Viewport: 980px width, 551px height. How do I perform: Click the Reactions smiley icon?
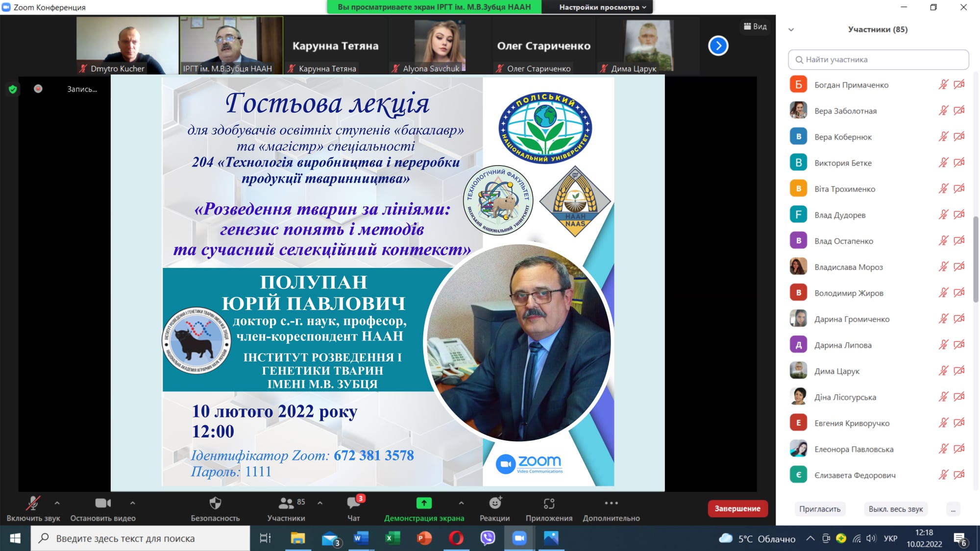495,503
